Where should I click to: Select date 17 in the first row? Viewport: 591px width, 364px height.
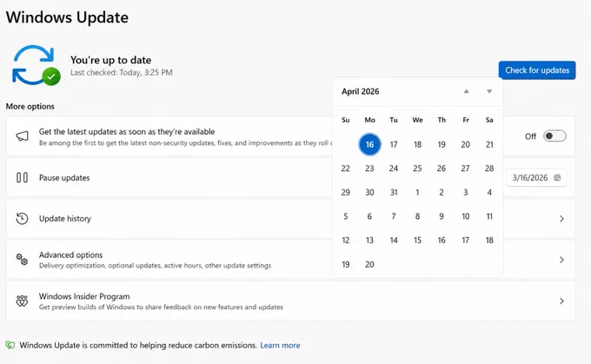point(394,144)
